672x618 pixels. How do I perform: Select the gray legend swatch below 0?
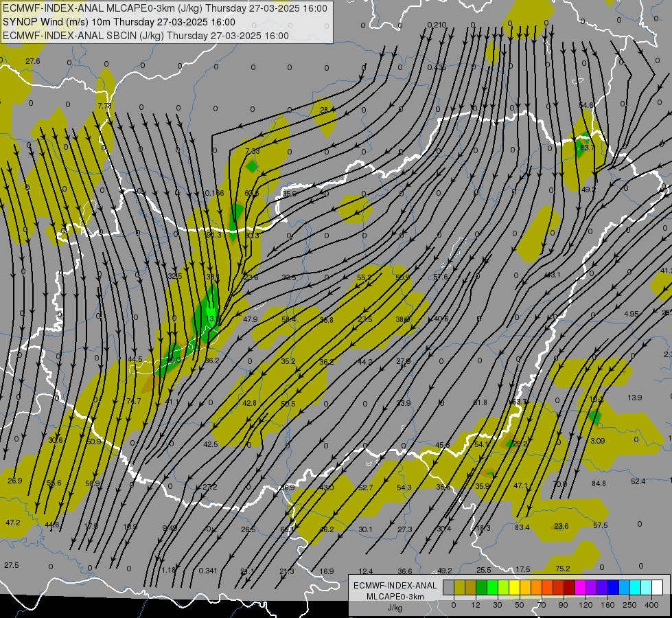448,588
